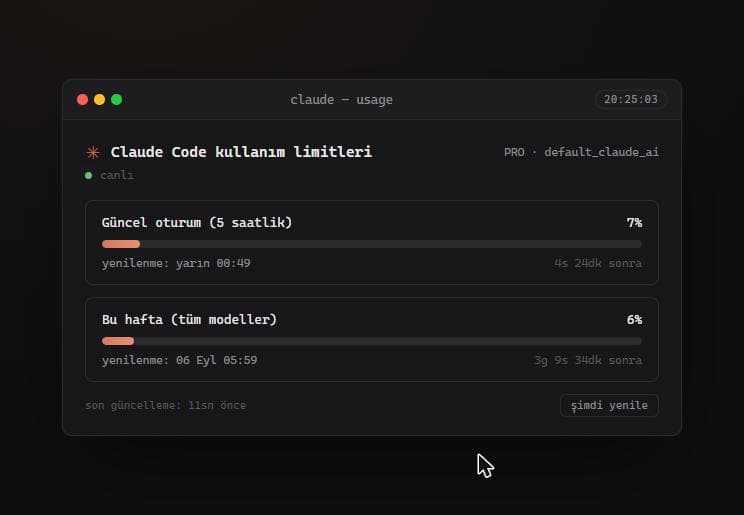
Task: Click the 'Bu hafta (tüm modeller)' label
Action: point(189,319)
